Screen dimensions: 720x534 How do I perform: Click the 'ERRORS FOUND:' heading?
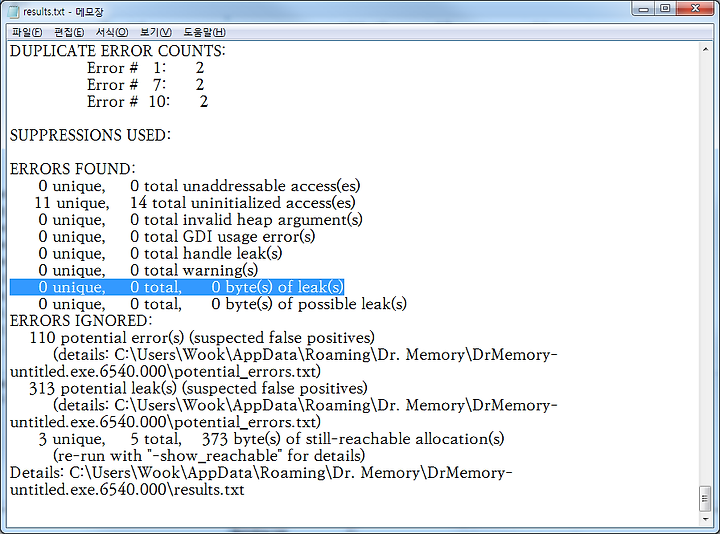click(73, 169)
